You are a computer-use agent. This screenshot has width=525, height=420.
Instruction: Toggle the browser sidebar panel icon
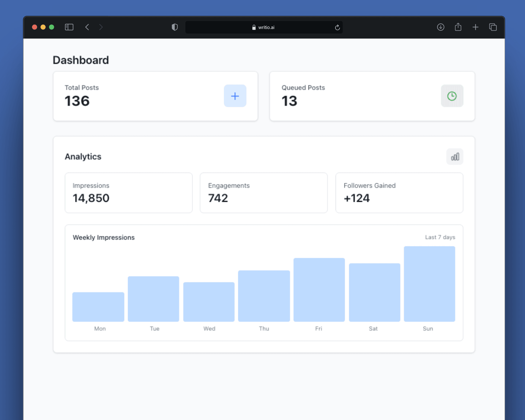point(69,27)
